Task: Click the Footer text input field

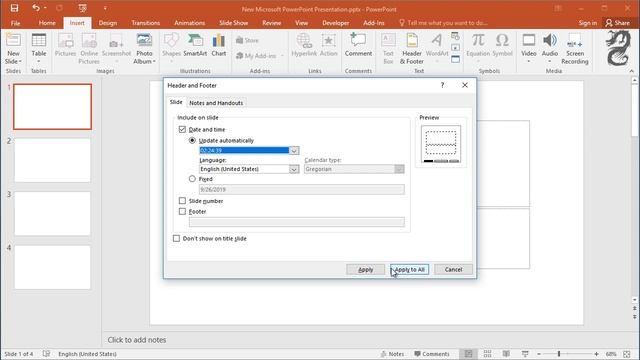Action: pyautogui.click(x=297, y=222)
